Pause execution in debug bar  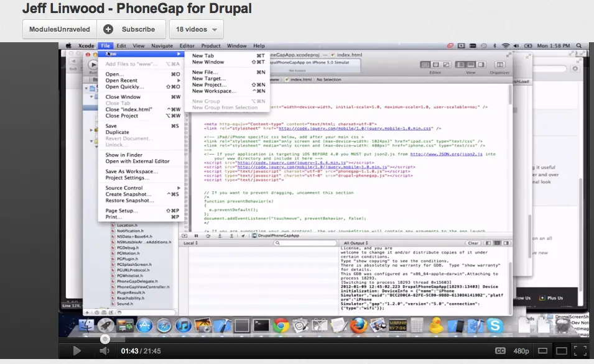(x=196, y=235)
